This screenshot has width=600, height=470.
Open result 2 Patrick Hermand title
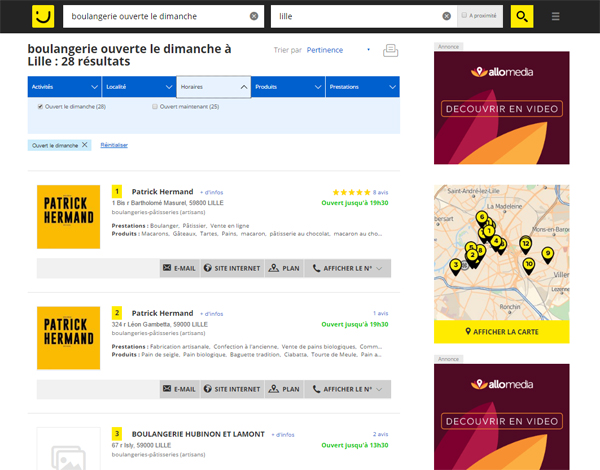pos(162,313)
